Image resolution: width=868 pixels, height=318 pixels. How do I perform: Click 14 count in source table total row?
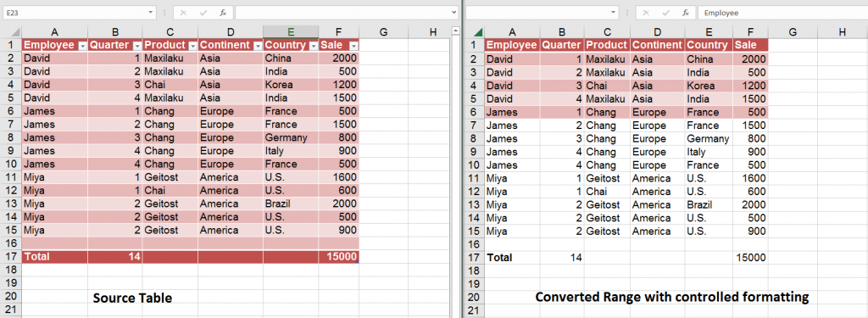tap(115, 256)
